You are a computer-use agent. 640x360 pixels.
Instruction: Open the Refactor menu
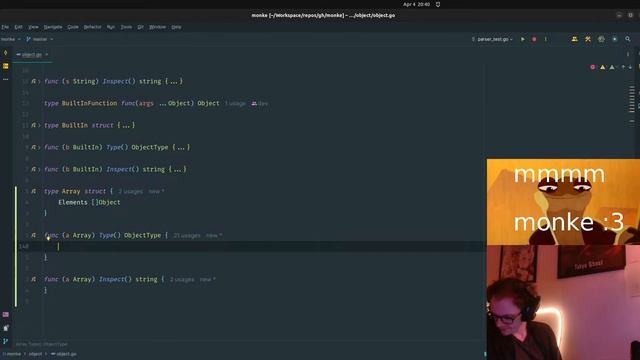tap(92, 27)
